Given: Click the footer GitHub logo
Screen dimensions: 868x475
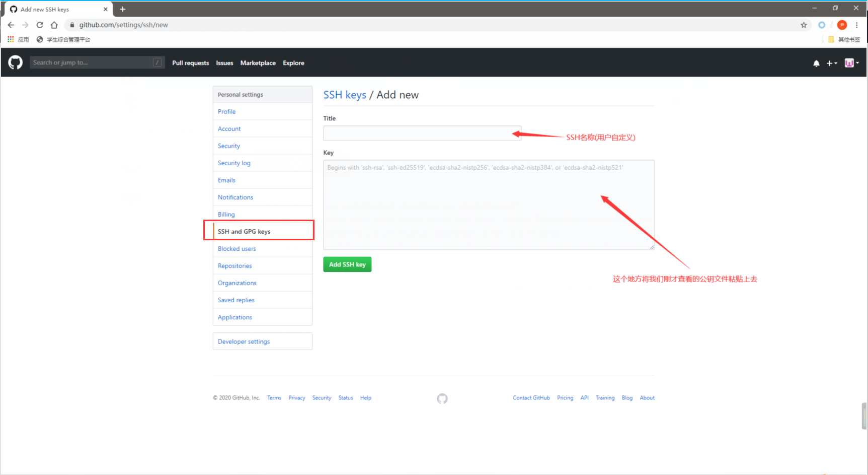Looking at the screenshot, I should [x=442, y=398].
